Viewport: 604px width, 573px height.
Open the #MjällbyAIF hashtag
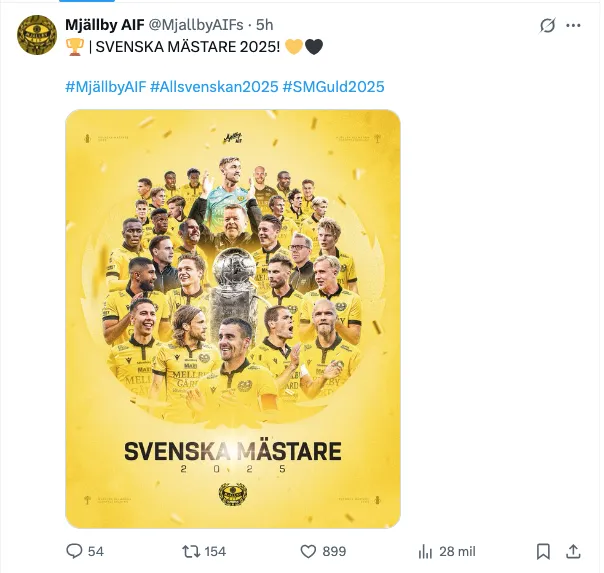[x=106, y=87]
